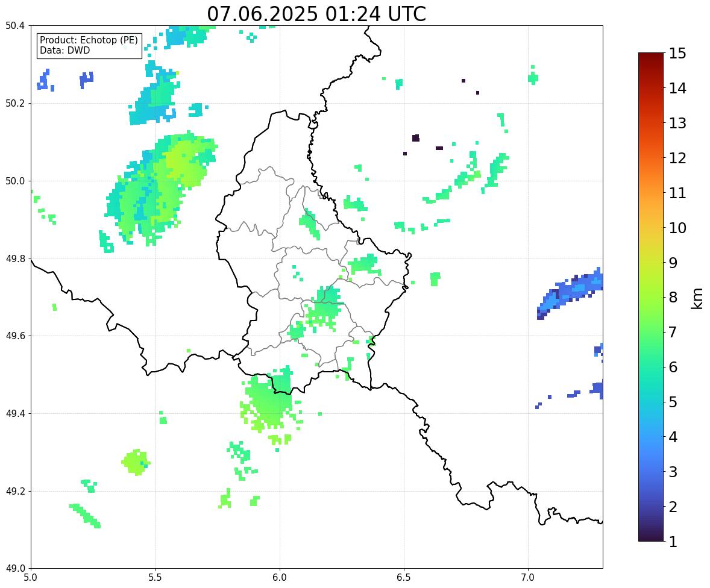Click the round yellow-green cell near 5.45 E, 49.27 N
The height and width of the screenshot is (588, 710).
click(136, 462)
